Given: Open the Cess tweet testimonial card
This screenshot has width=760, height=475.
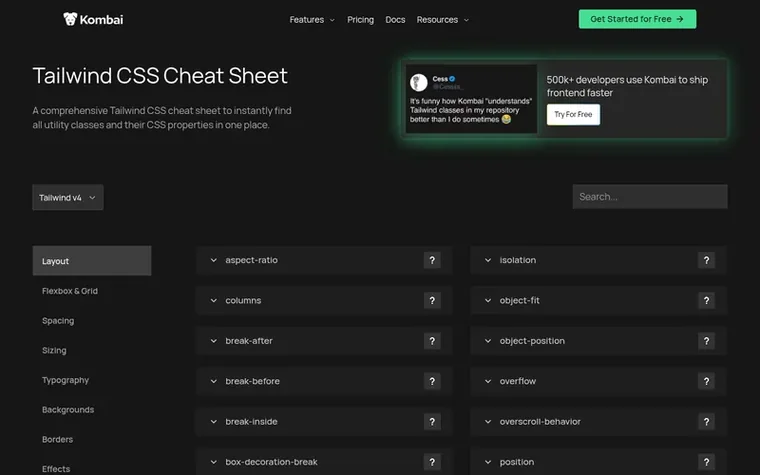Looking at the screenshot, I should pos(471,99).
